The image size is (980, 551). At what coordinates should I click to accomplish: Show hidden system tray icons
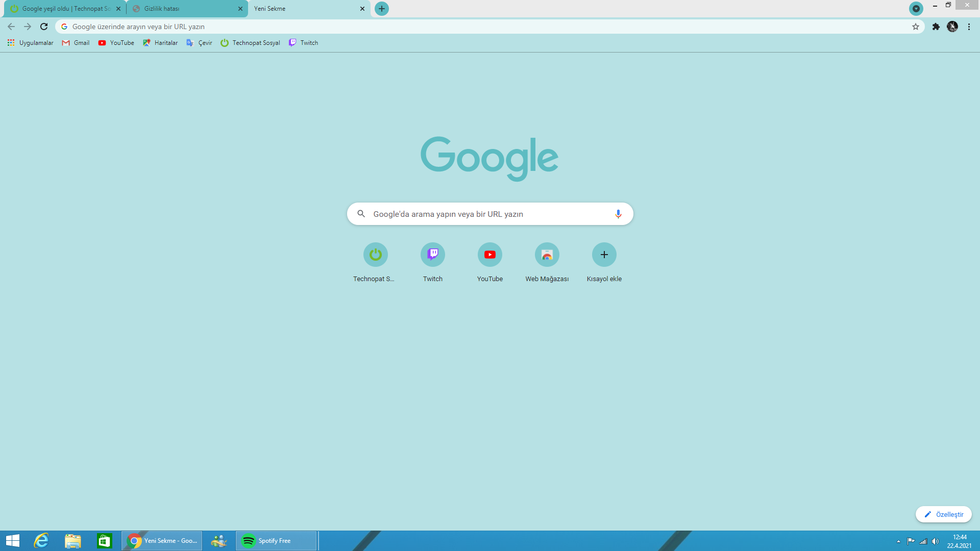coord(898,541)
